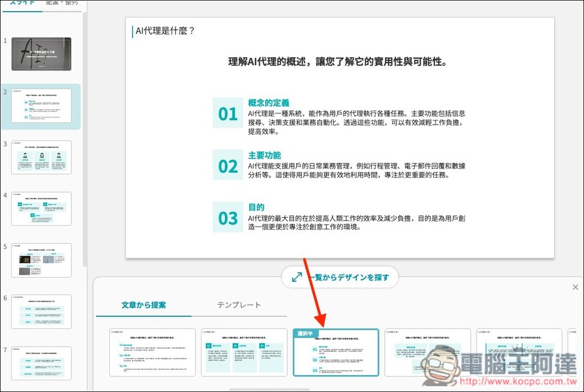This screenshot has width=584, height=392.
Task: Select slide 7 thumbnail in sidebar
Action: 41,363
